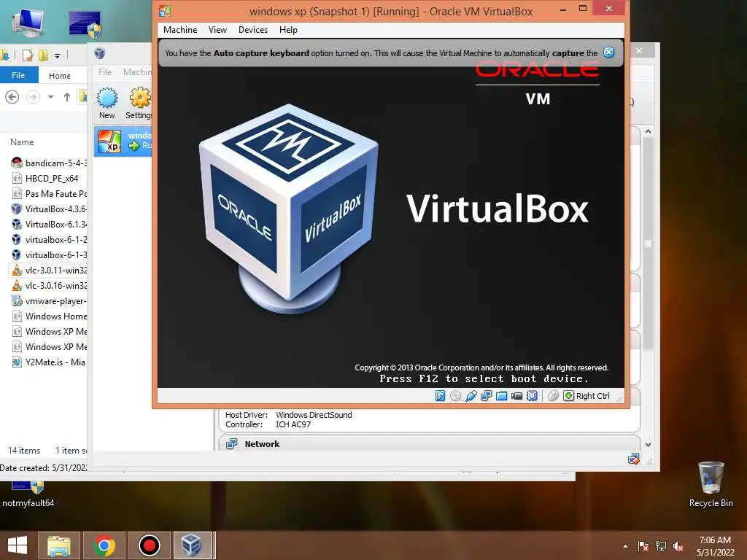This screenshot has height=560, width=747.
Task: Click Up arrow in File Explorer navigation
Action: (66, 97)
